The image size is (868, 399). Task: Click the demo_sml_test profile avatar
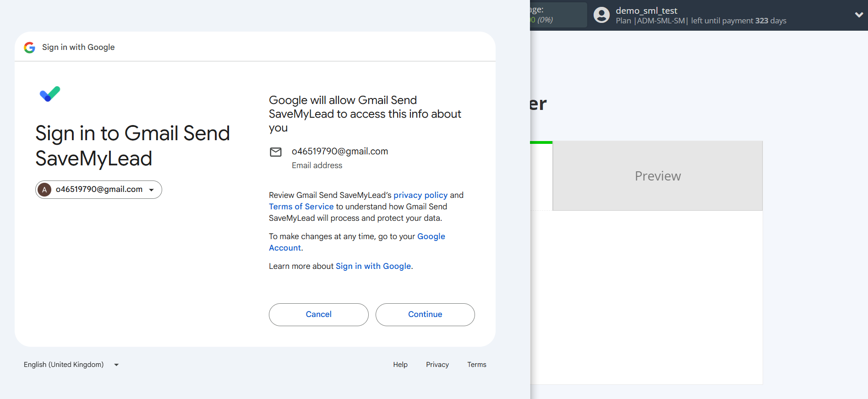click(x=601, y=15)
